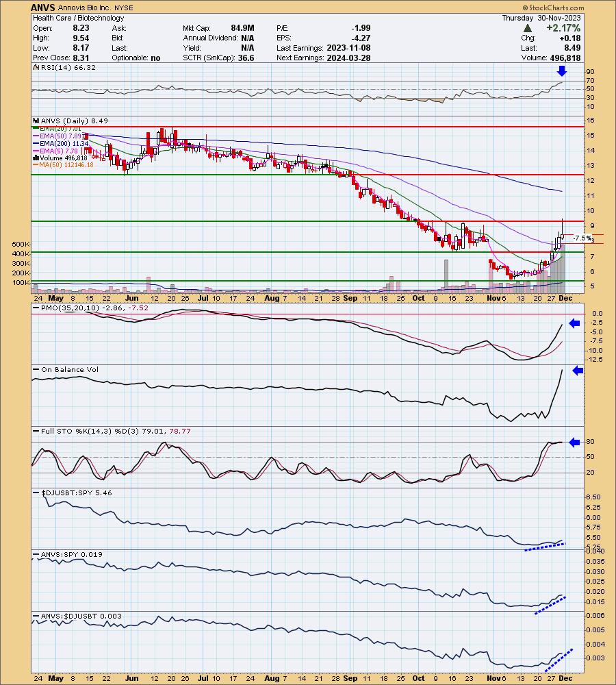The image size is (616, 685).
Task: Click the EMA(200) dark blue legend line
Action: (x=36, y=144)
